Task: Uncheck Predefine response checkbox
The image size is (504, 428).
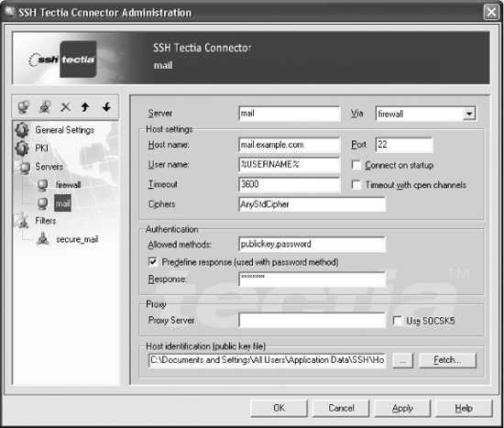Action: click(153, 262)
